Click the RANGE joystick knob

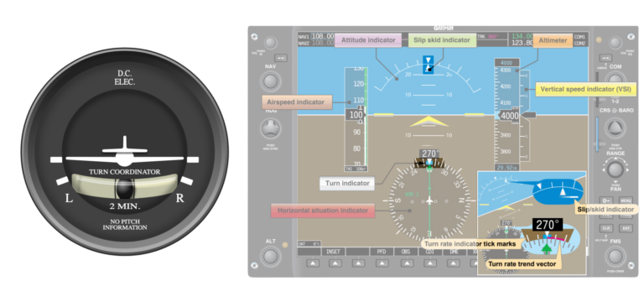[615, 169]
